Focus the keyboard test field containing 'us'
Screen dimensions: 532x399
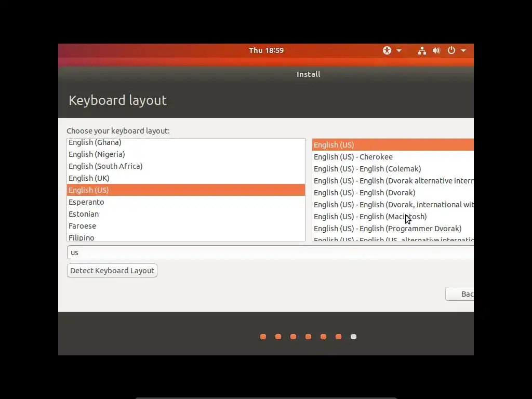tap(270, 252)
